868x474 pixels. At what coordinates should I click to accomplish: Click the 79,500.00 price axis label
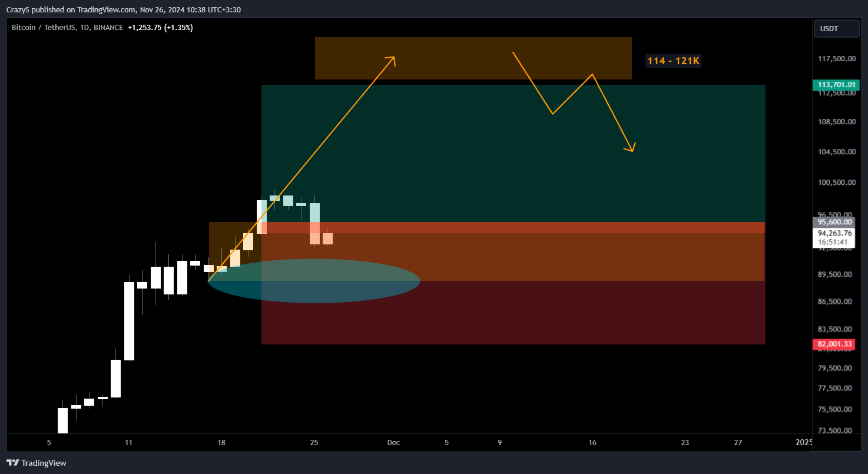[836, 369]
